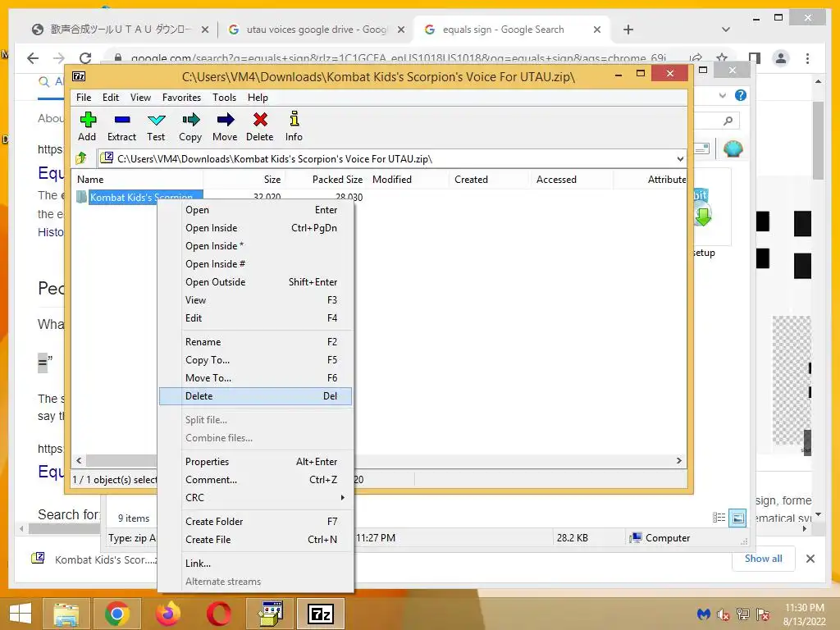Choose Create Folder in context menu
The image size is (840, 630).
(256, 521)
